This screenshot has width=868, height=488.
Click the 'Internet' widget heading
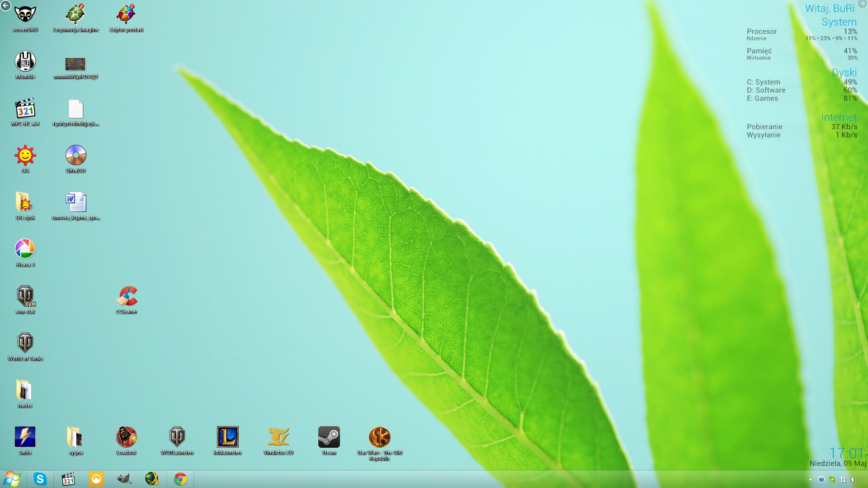839,117
